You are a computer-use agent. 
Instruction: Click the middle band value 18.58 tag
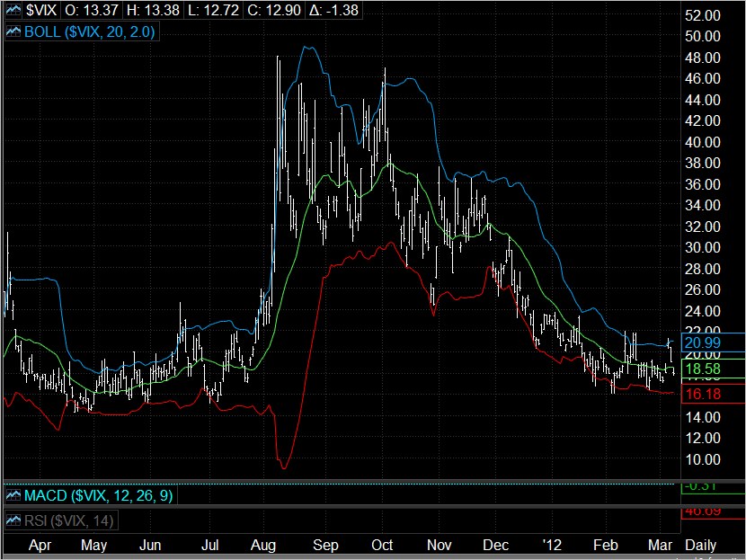pos(713,369)
